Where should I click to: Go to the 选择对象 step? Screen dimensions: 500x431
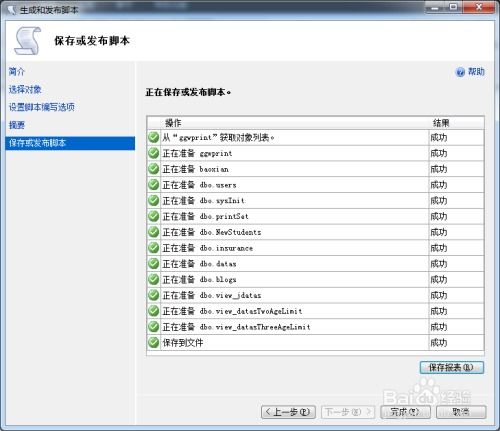pyautogui.click(x=25, y=89)
